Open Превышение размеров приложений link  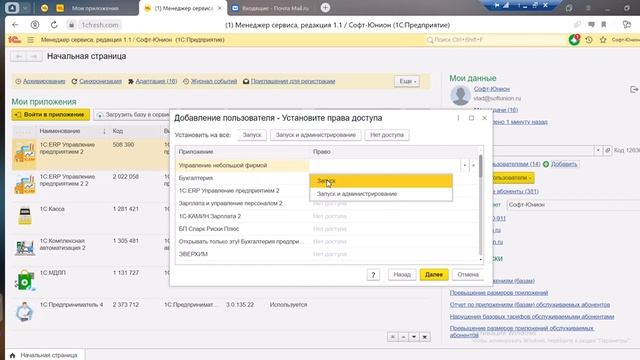[499, 293]
